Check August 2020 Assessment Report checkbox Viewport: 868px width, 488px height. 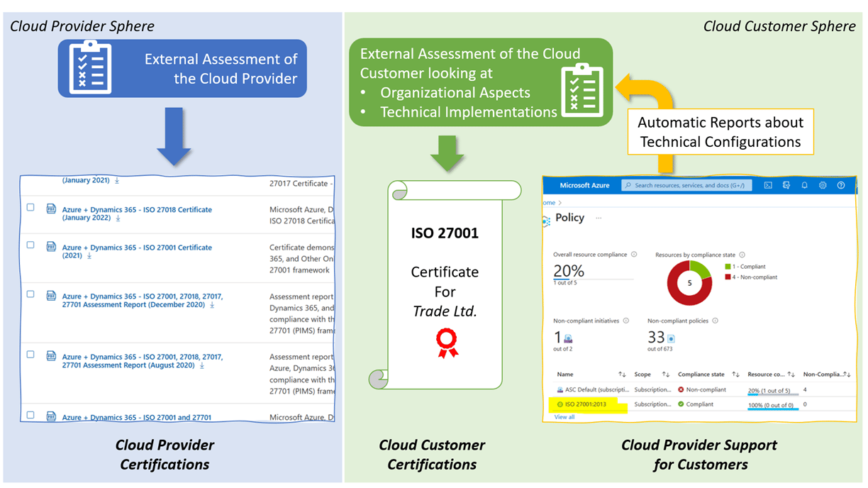pyautogui.click(x=30, y=354)
